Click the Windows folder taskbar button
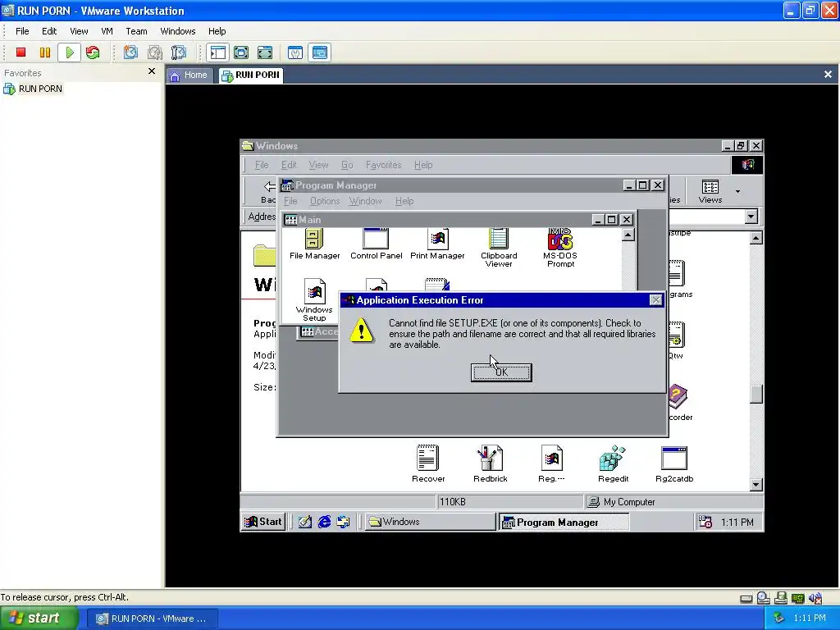The width and height of the screenshot is (840, 630). coord(430,522)
